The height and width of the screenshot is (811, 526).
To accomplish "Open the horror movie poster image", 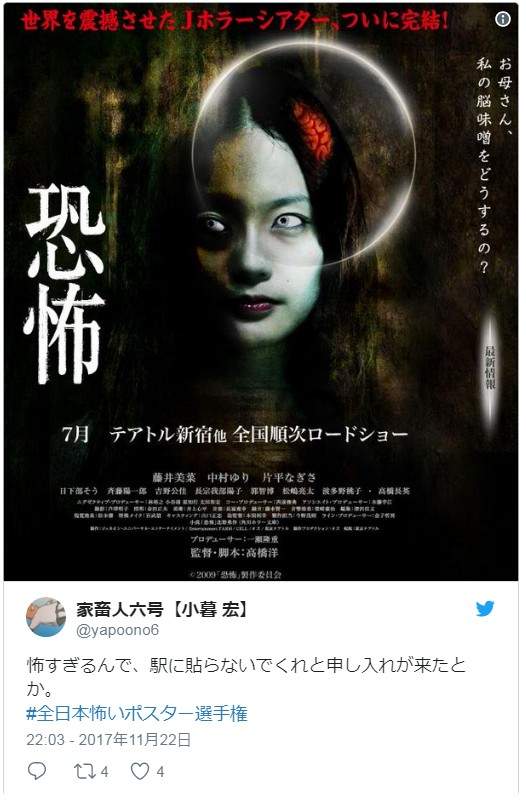I will click(x=261, y=292).
